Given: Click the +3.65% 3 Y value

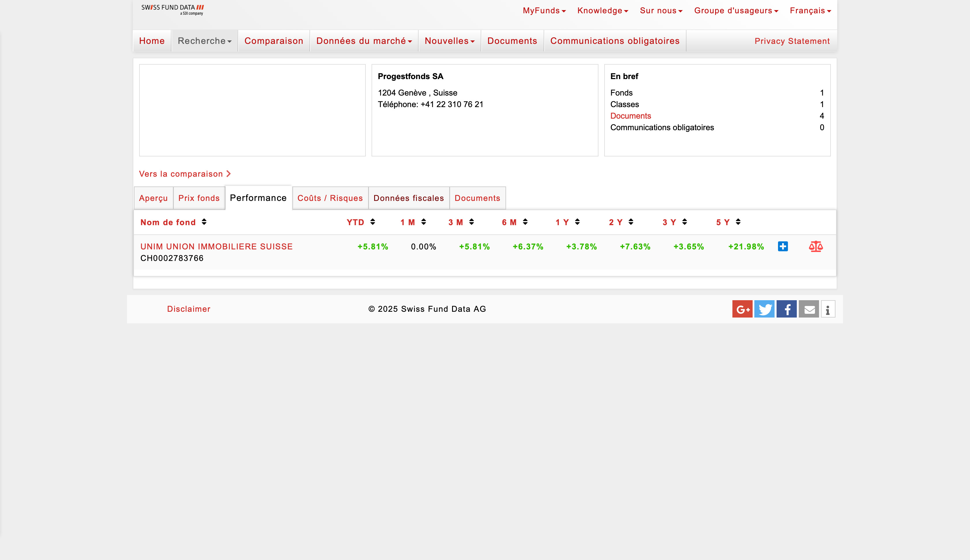Looking at the screenshot, I should pyautogui.click(x=689, y=247).
